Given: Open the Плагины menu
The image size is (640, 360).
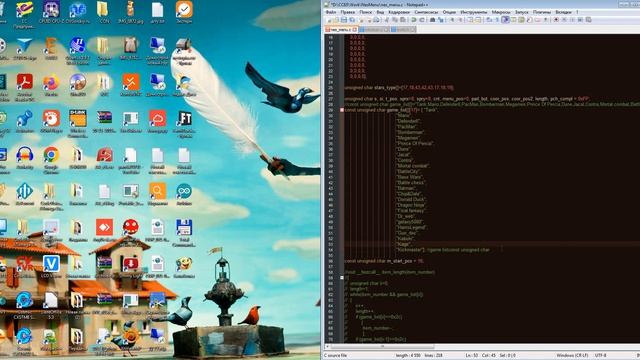Looking at the screenshot, I should click(542, 12).
